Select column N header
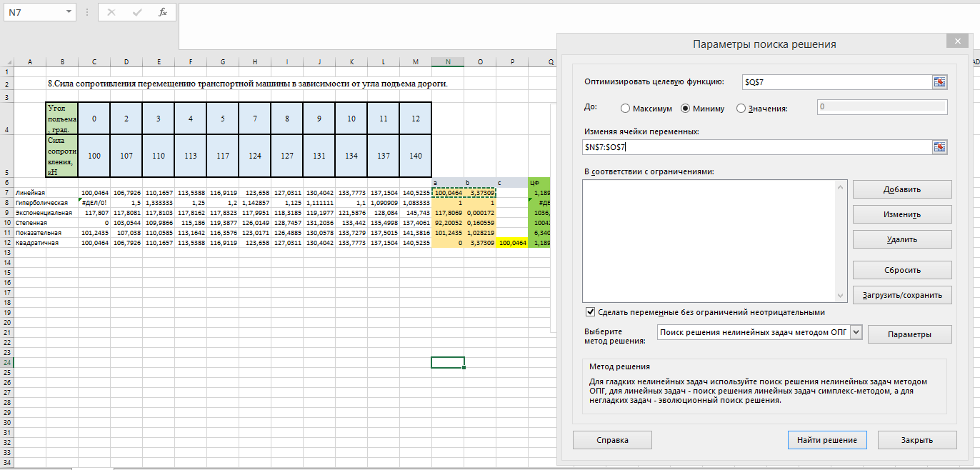 coord(448,62)
